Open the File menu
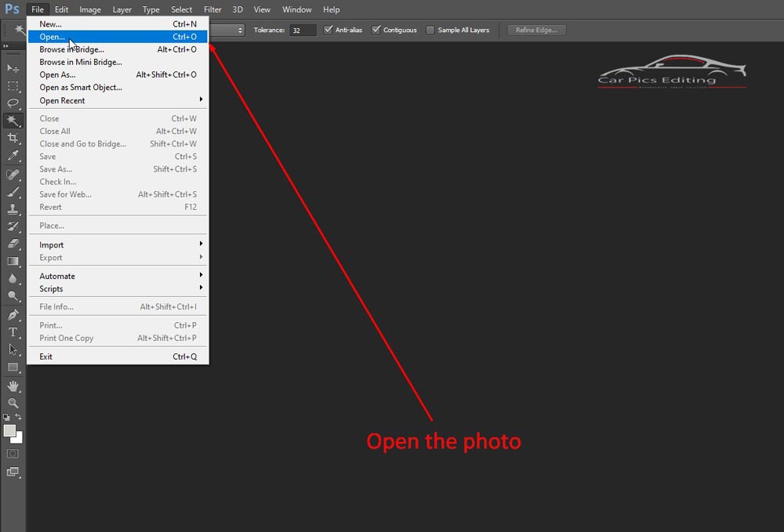The image size is (784, 532). 38,9
